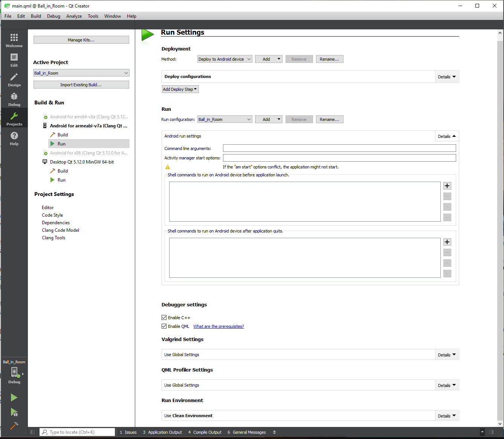
Task: Open the Analyze menu
Action: 74,16
